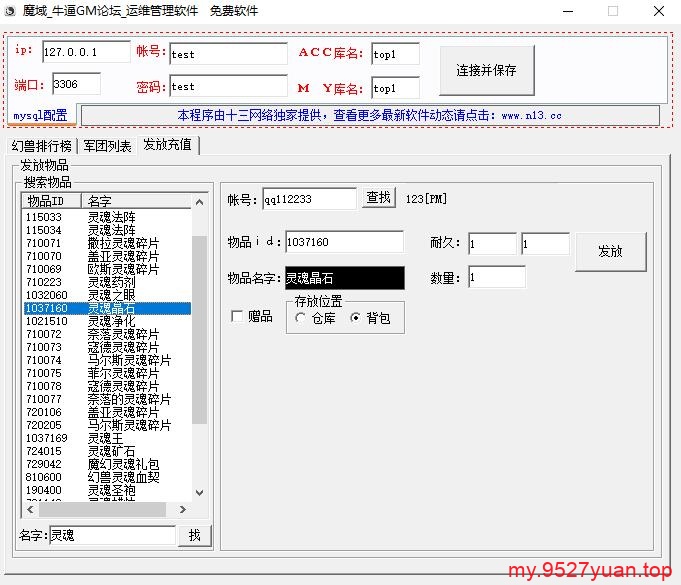The width and height of the screenshot is (681, 585).
Task: Focus the first 耐久 durability field
Action: click(x=492, y=244)
